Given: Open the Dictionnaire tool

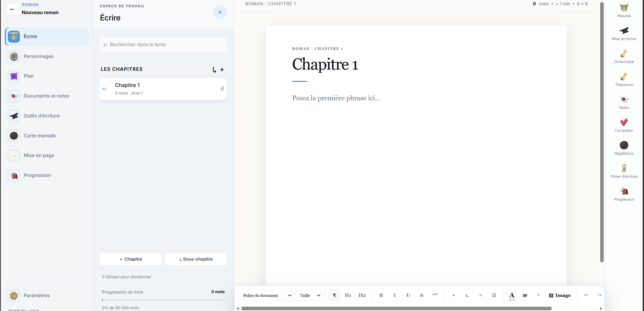Looking at the screenshot, I should click(624, 56).
